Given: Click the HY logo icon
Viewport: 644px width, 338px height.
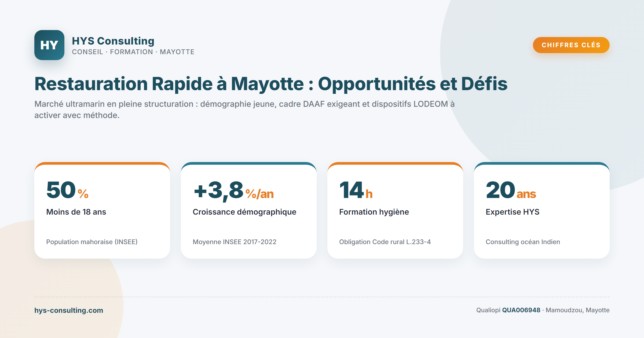Looking at the screenshot, I should point(49,45).
